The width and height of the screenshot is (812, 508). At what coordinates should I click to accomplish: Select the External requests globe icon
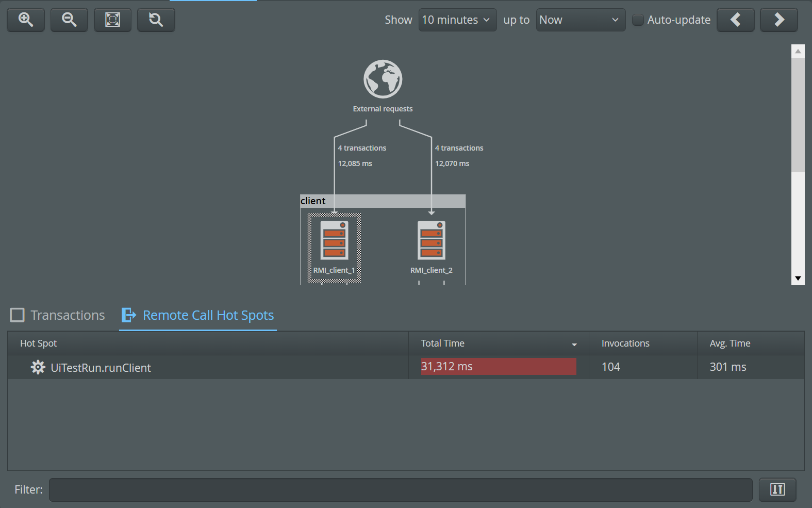point(383,79)
